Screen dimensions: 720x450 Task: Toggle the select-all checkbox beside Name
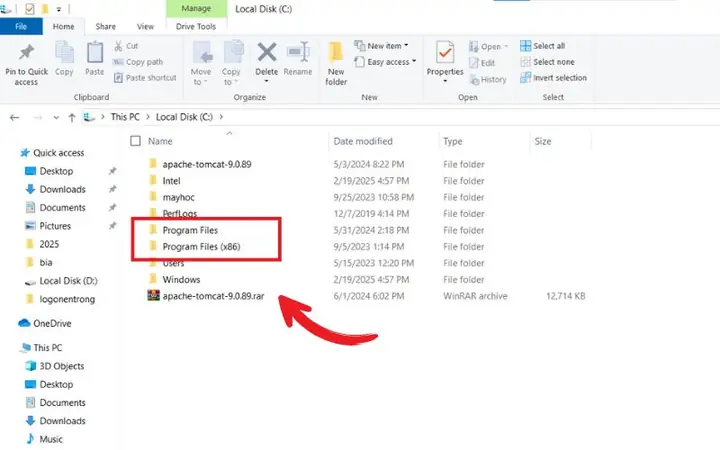(x=135, y=141)
